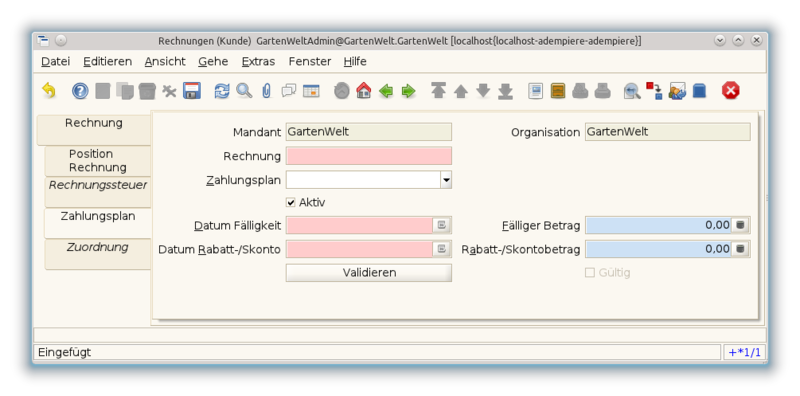The height and width of the screenshot is (396, 800).
Task: Open the Fenster menu
Action: 310,62
